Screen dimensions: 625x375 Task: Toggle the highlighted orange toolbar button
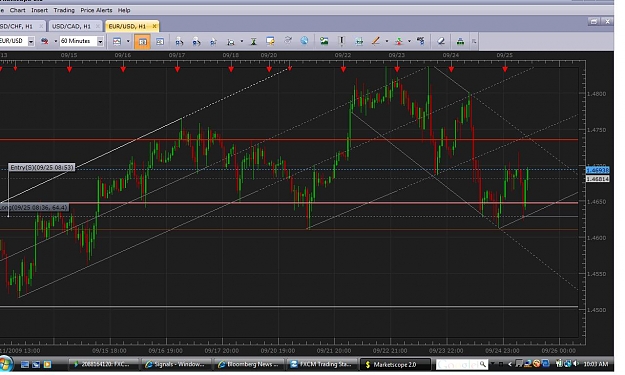coord(142,41)
